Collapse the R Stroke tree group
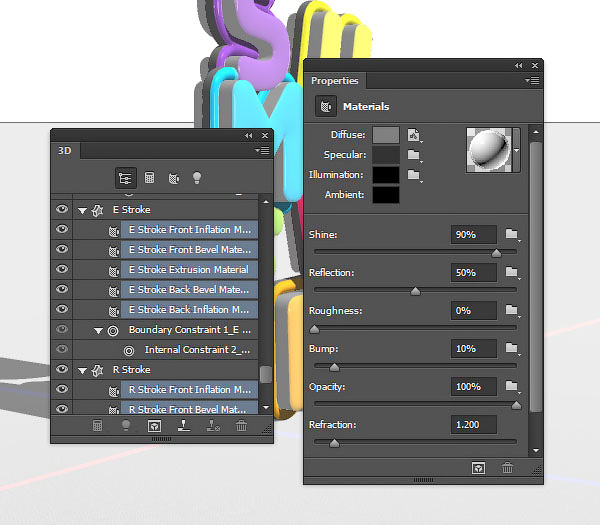600x525 pixels. (82, 370)
